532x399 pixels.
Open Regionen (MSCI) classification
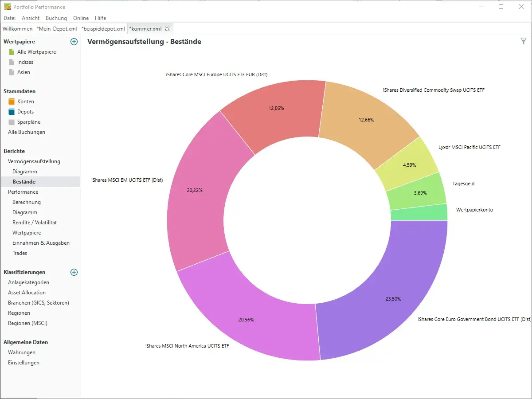pyautogui.click(x=27, y=323)
